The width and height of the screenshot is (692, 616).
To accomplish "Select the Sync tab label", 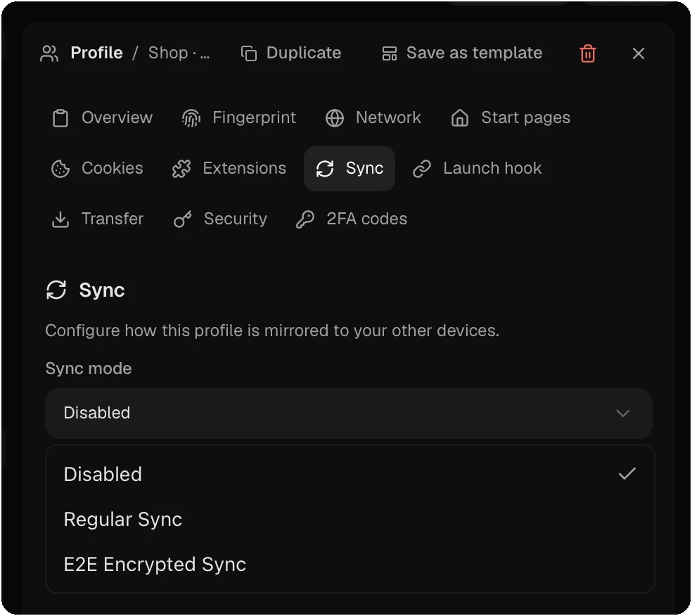I will 364,169.
